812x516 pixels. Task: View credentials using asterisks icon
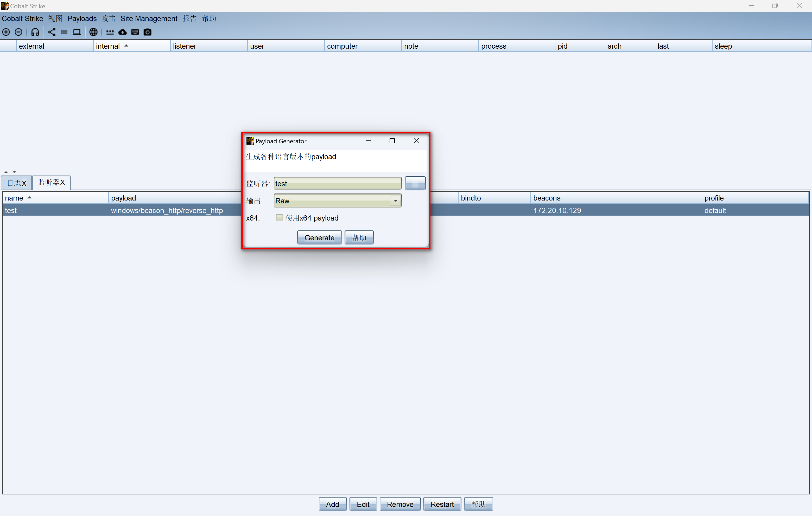point(110,32)
